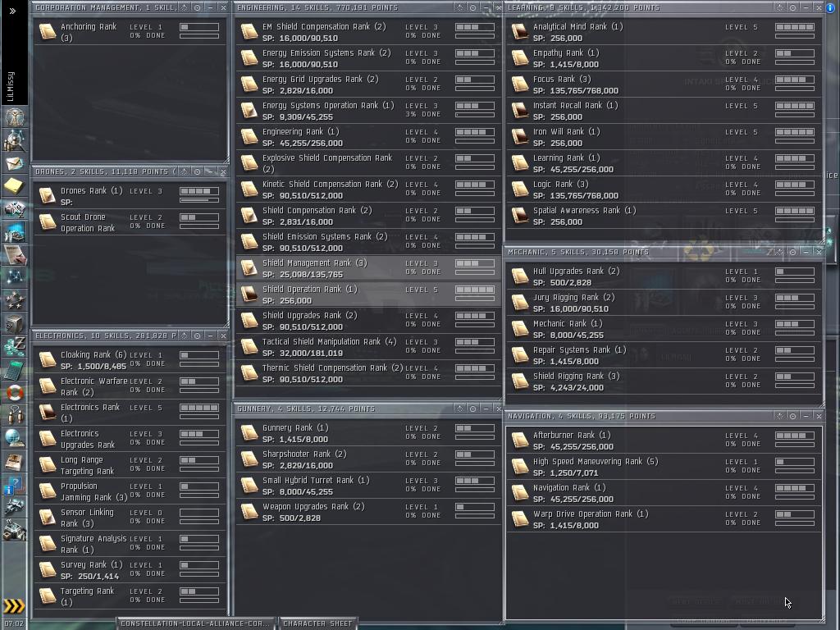The height and width of the screenshot is (630, 840).
Task: Pin the Gunnery skills window
Action: [459, 409]
